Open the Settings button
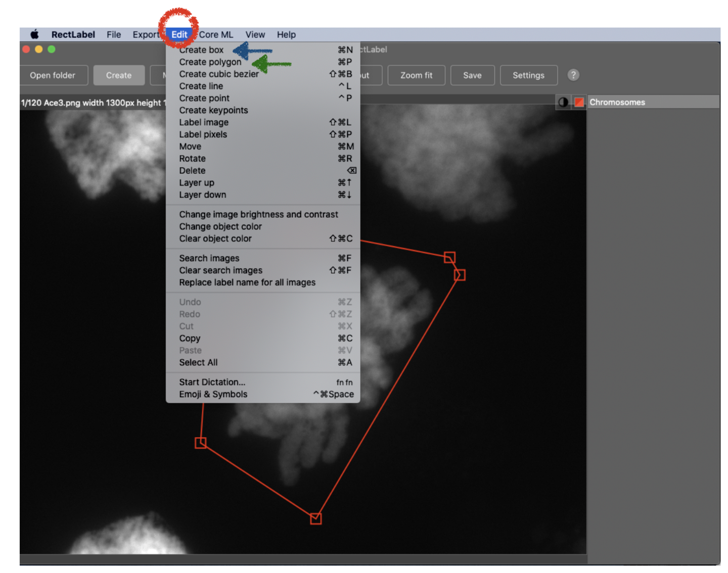This screenshot has height=573, width=728. click(528, 75)
